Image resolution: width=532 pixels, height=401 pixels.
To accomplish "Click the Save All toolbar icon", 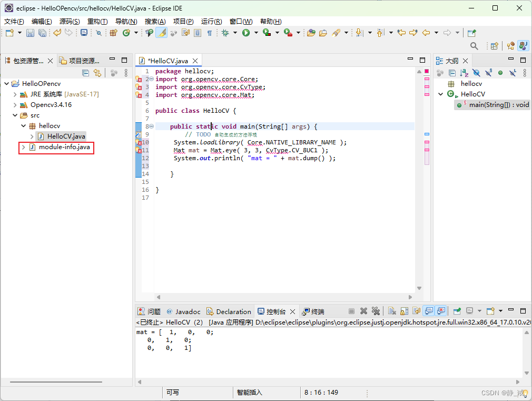I will [x=42, y=32].
